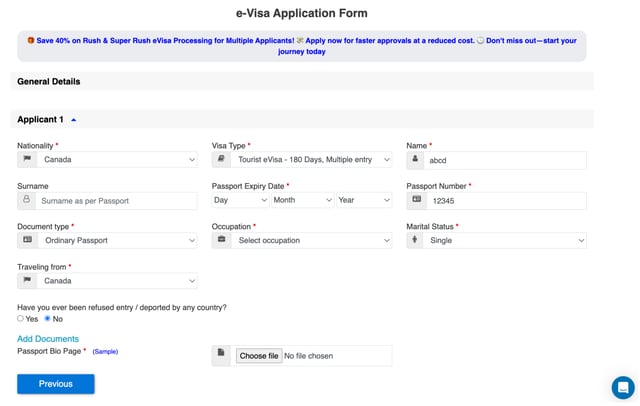
Task: Click the passport icon beside Document type
Action: click(27, 240)
